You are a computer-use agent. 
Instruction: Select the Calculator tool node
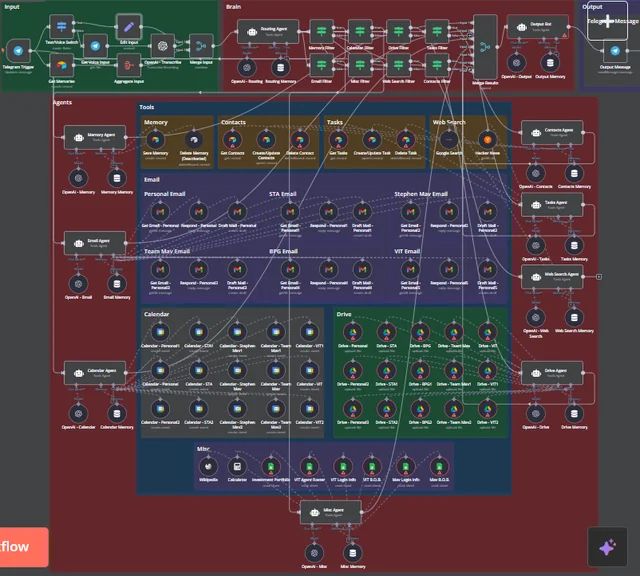(237, 465)
